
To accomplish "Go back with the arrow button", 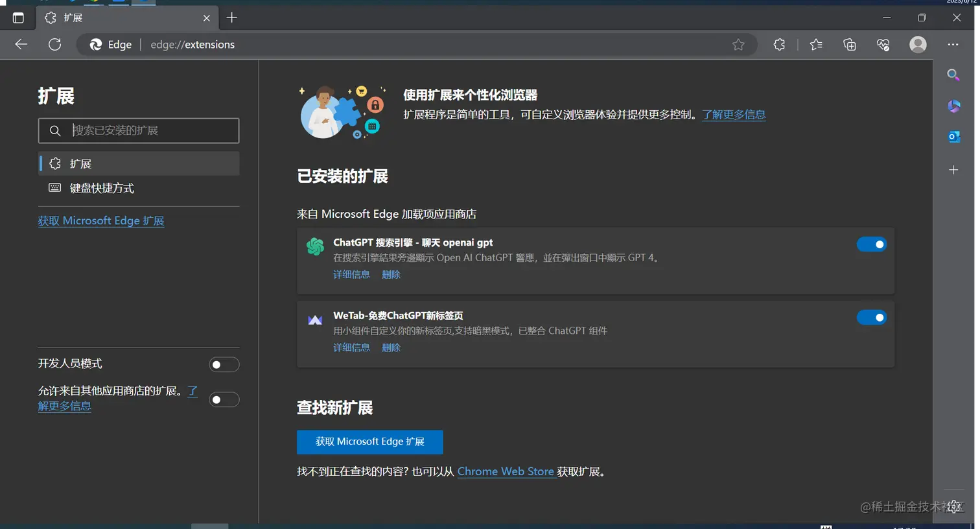I will 21,44.
